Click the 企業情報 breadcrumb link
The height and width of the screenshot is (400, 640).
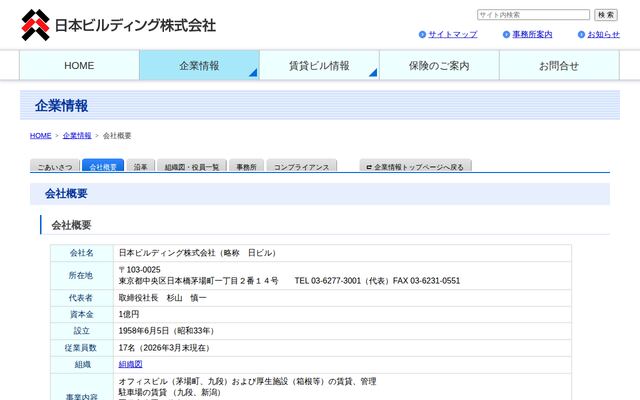(77, 136)
